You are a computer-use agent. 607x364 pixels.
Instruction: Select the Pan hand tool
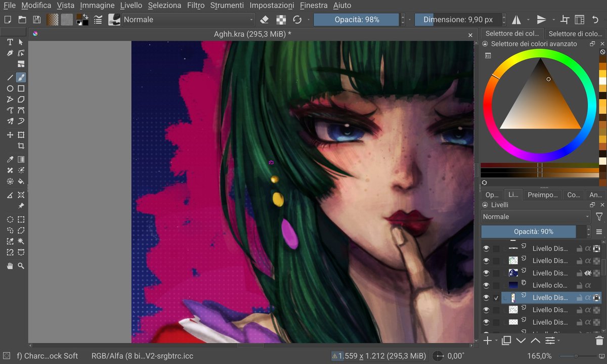click(10, 266)
